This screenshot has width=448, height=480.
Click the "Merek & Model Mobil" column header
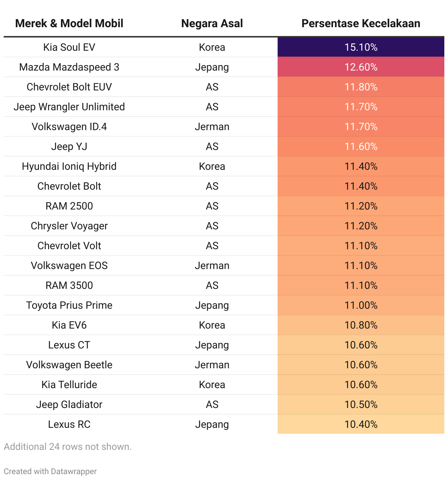click(69, 24)
